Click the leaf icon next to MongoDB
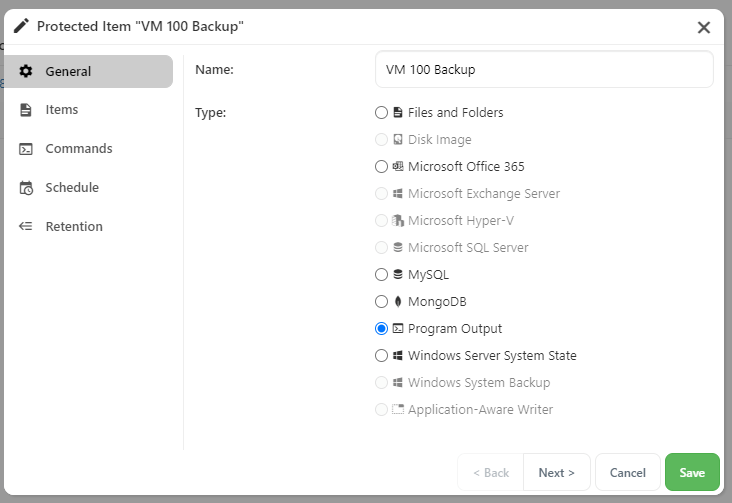The height and width of the screenshot is (503, 732). pos(398,301)
